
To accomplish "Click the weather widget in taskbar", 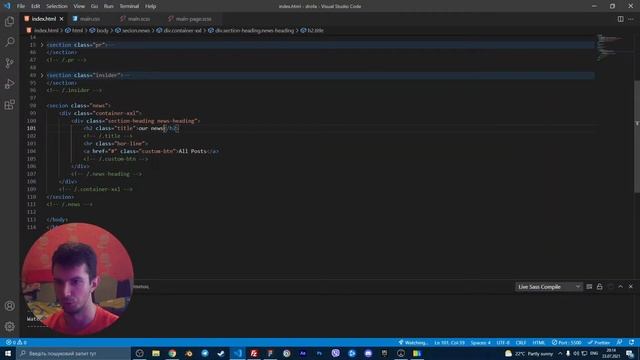I will coord(529,353).
